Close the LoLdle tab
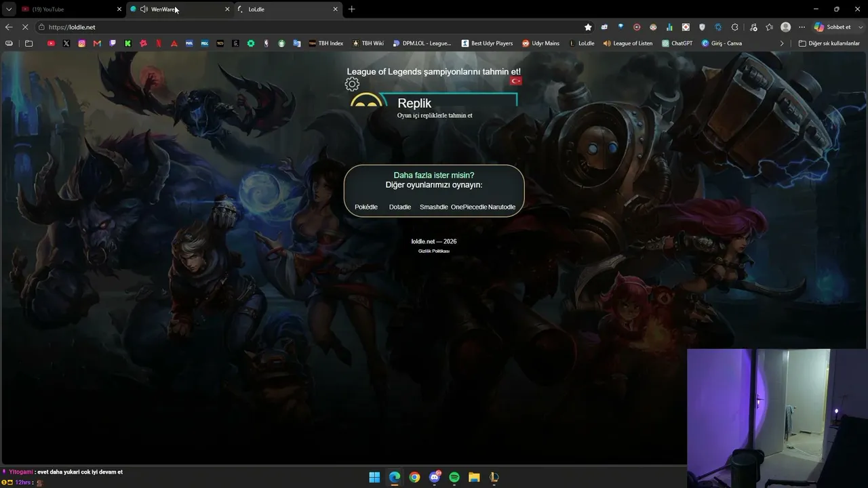 [x=335, y=9]
